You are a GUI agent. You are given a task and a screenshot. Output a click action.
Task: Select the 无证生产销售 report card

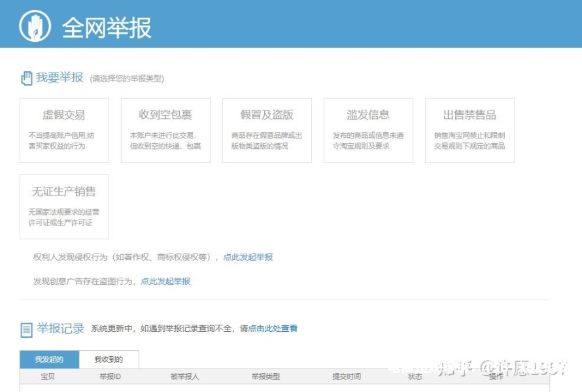tap(64, 206)
